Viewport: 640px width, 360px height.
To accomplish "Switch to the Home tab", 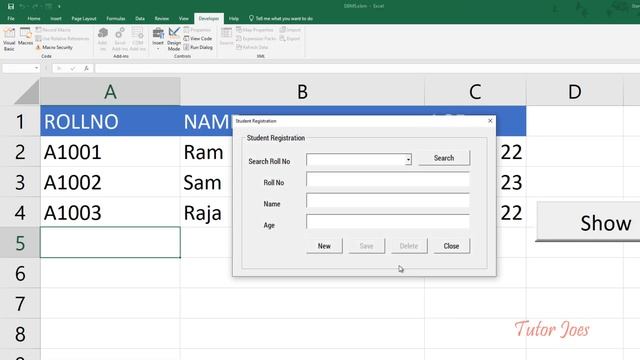I will (x=34, y=18).
